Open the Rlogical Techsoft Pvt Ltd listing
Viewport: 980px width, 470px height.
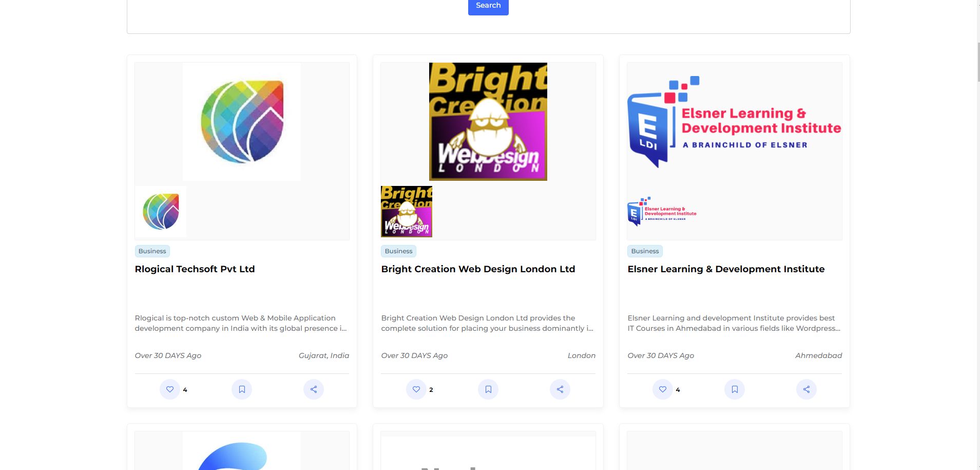195,269
